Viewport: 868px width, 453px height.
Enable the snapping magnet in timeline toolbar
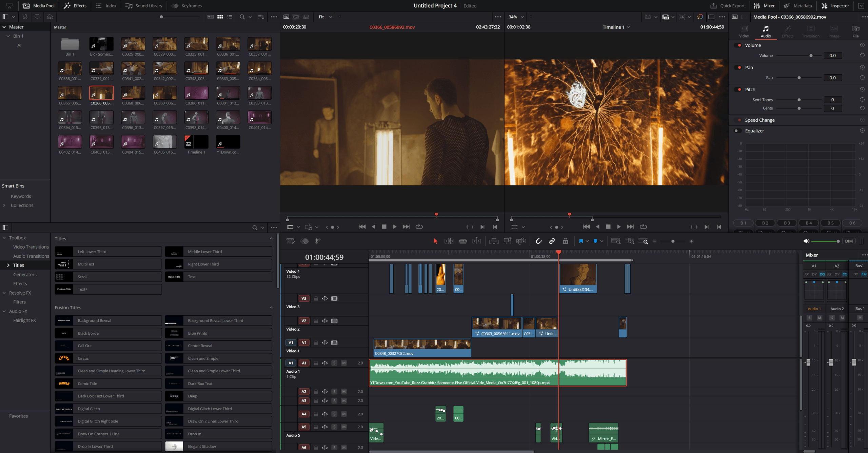tap(539, 241)
